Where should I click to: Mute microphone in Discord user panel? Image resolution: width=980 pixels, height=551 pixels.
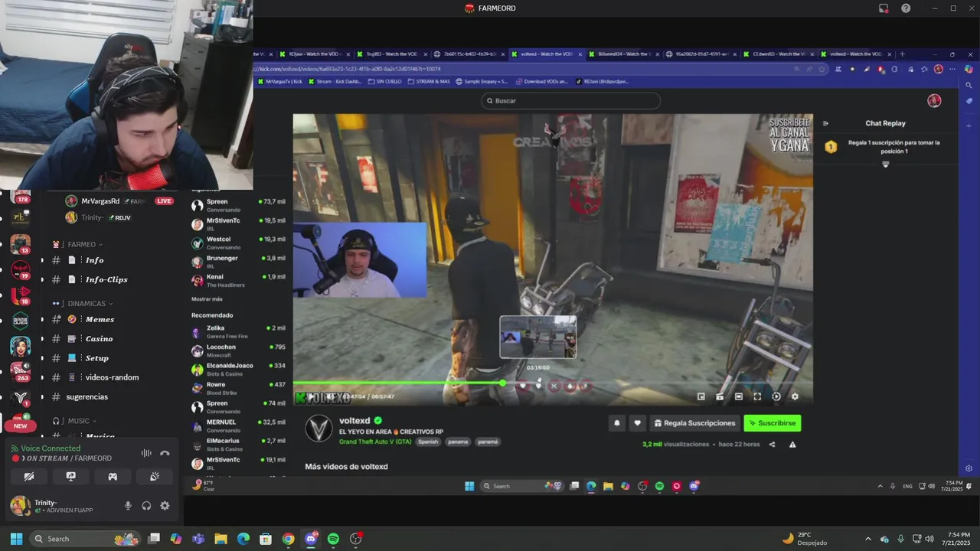128,506
